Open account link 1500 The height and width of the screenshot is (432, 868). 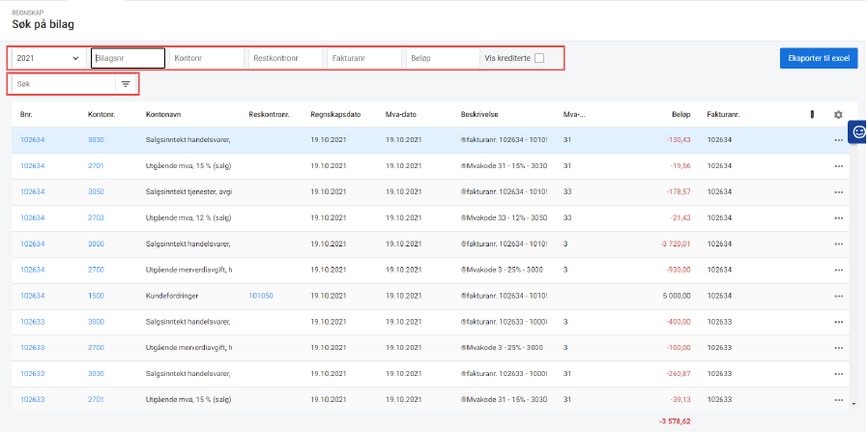coord(96,297)
